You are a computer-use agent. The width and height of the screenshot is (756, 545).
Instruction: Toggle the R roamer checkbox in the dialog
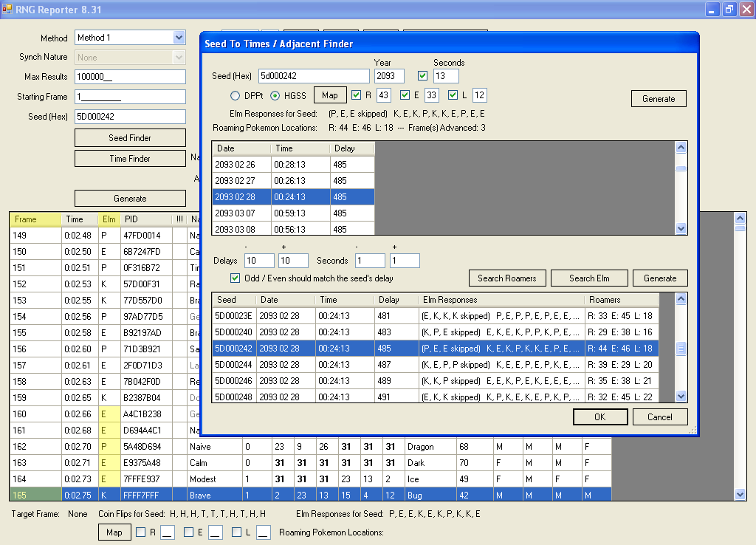click(357, 95)
